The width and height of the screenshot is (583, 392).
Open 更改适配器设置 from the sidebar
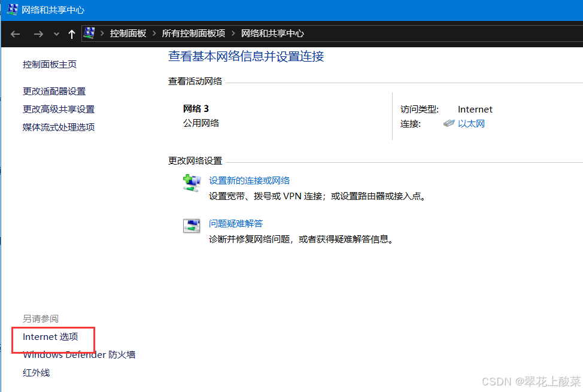coord(54,92)
